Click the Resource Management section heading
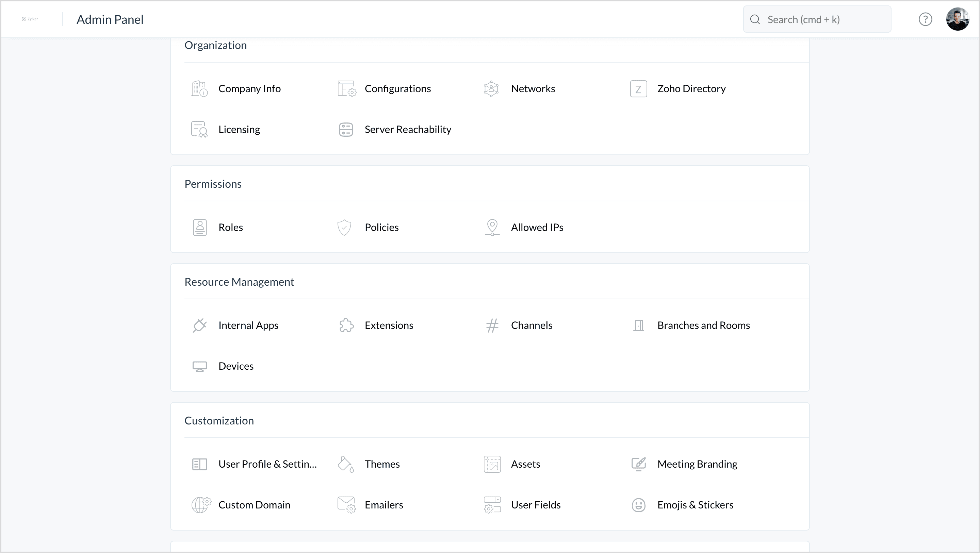Screen dimensions: 980x553 point(239,282)
